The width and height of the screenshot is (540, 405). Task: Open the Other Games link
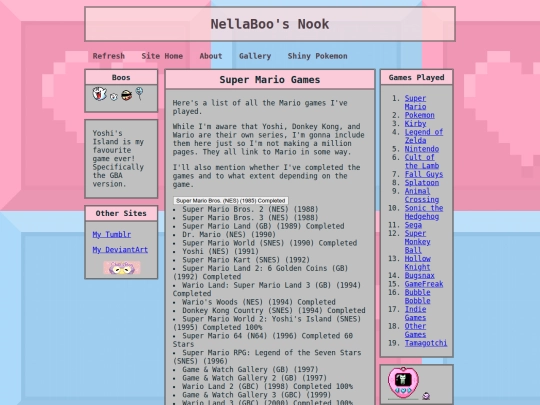coord(415,330)
